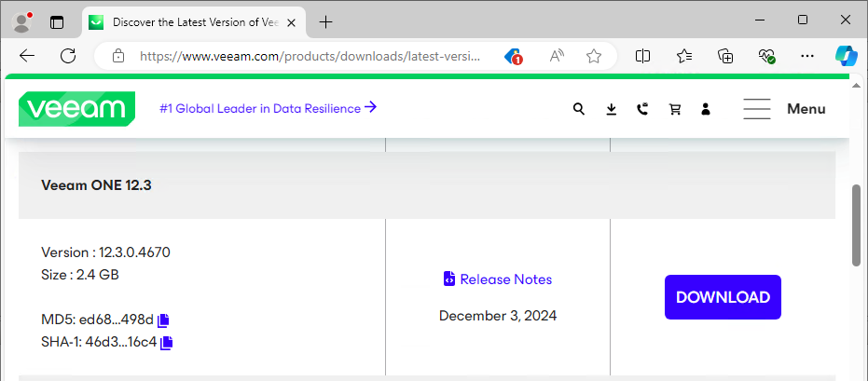Image resolution: width=868 pixels, height=381 pixels.
Task: Open Browser essentials heart icon
Action: tap(766, 56)
